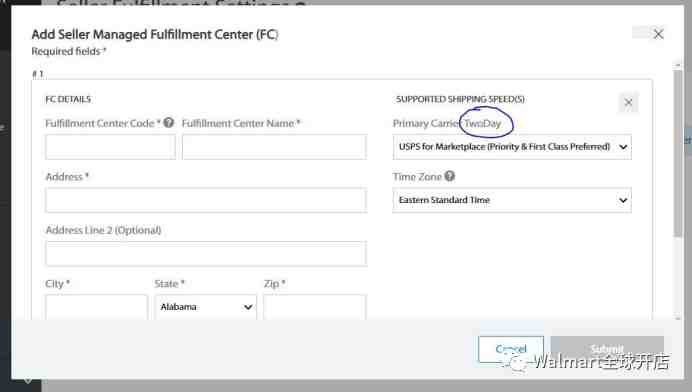Click the 'Required fields *' text
Image resolution: width=692 pixels, height=392 pixels.
[x=69, y=51]
